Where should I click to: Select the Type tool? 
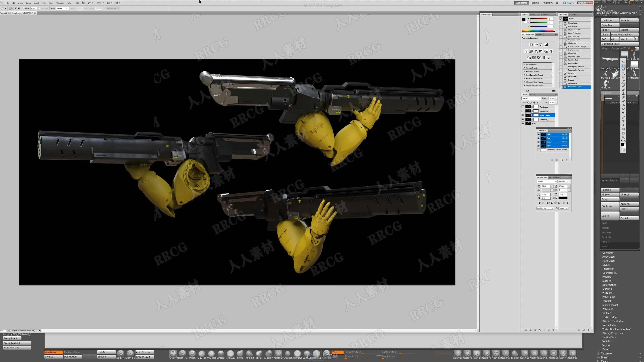point(624,121)
